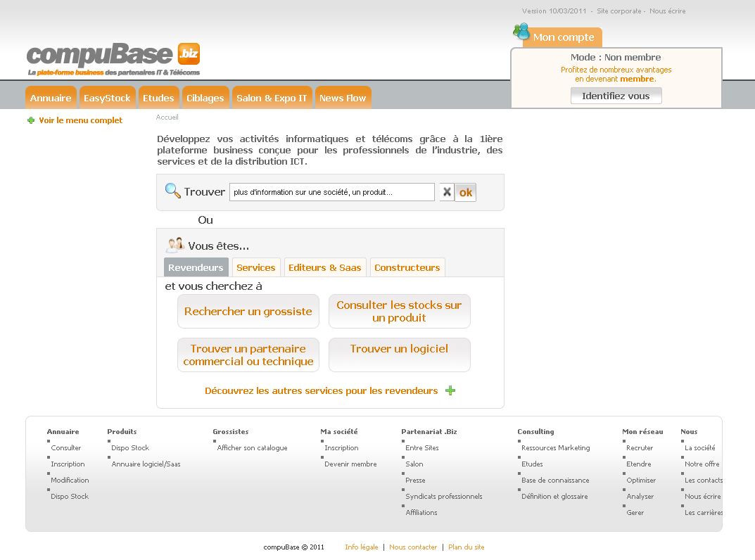This screenshot has width=755, height=560.
Task: Click Consulter les stocks sur un produit
Action: (x=399, y=311)
